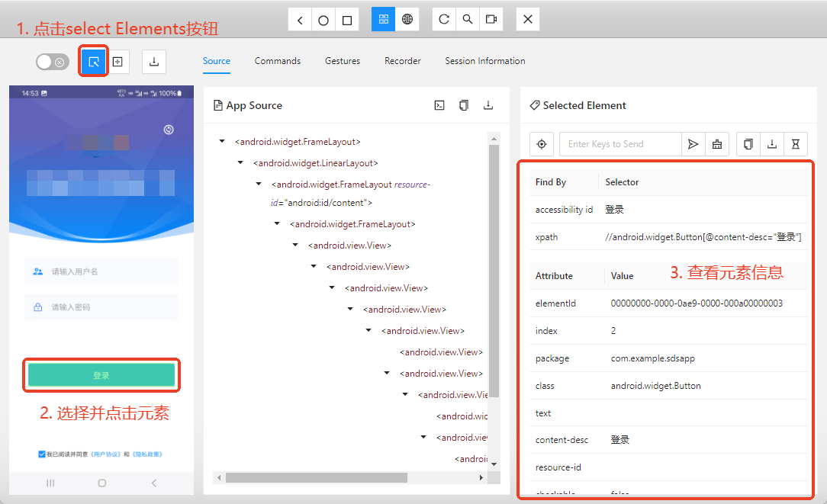Switch to the Recorder tab
The image size is (827, 504).
coord(402,61)
